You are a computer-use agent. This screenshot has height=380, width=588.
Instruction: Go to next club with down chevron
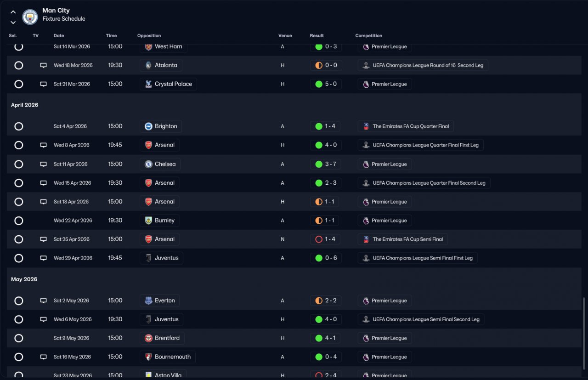13,22
